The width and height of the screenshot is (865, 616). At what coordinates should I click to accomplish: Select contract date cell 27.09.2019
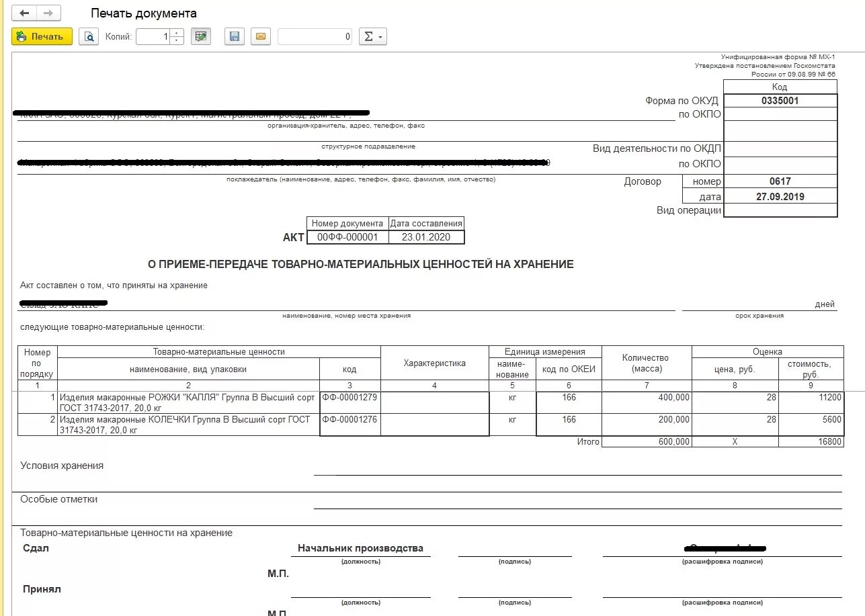tap(780, 197)
